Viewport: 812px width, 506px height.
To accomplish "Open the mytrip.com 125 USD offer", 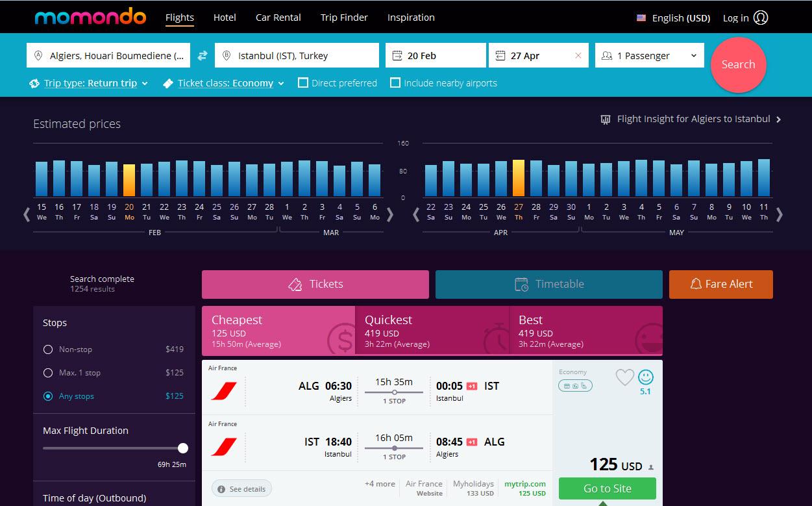I will 524,488.
